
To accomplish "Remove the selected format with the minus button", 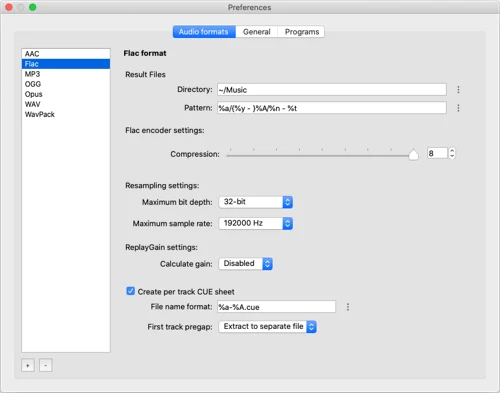I will point(46,365).
